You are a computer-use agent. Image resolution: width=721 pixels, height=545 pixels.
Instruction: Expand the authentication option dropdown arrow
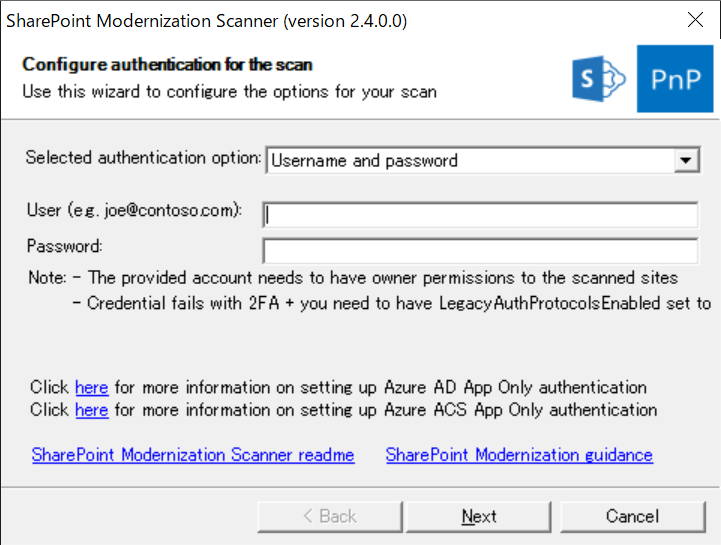pyautogui.click(x=685, y=160)
